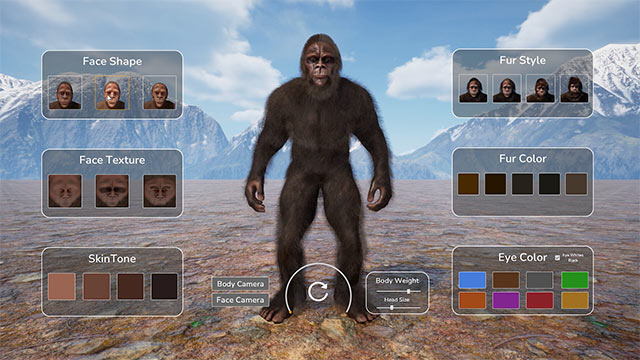Click the orange marker on rotation arc
Image resolution: width=640 pixels, height=360 pixels.
click(x=290, y=312)
